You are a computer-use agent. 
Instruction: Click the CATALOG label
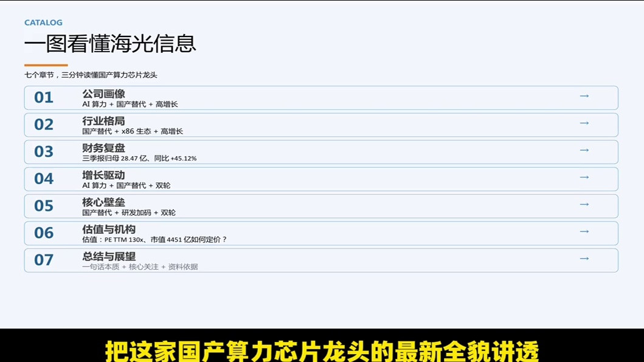[44, 22]
